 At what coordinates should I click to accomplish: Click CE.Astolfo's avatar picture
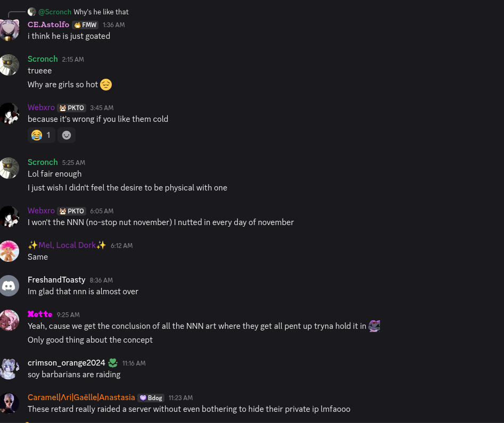pos(9,30)
